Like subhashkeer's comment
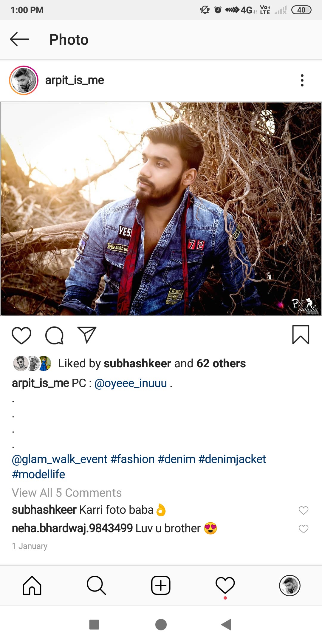Screen dimensions: 322x644 (303, 510)
